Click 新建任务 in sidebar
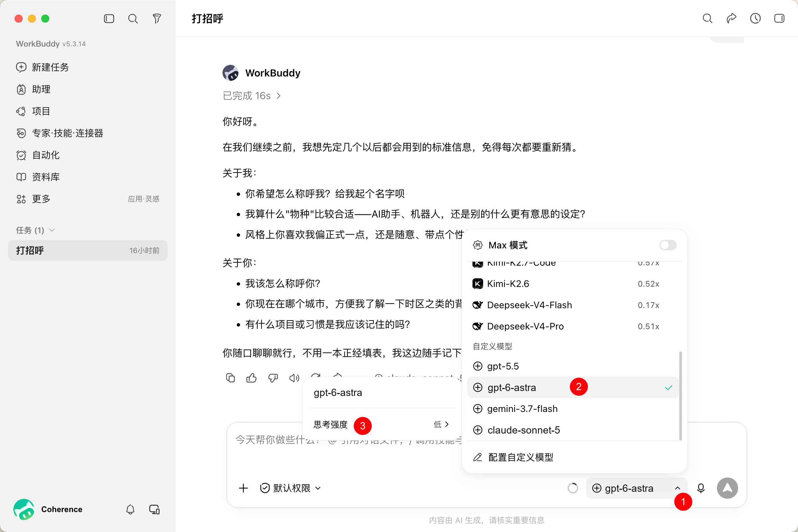Viewport: 798px width, 532px height. coord(87,67)
